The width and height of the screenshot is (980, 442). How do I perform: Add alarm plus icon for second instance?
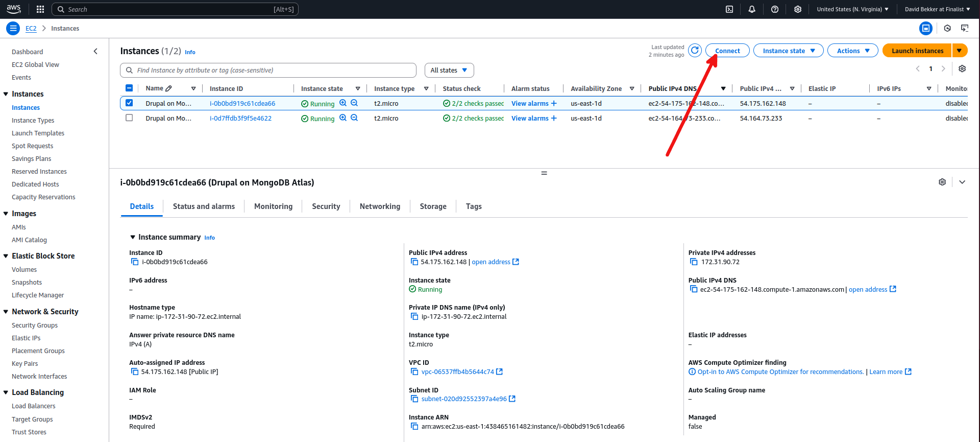554,118
